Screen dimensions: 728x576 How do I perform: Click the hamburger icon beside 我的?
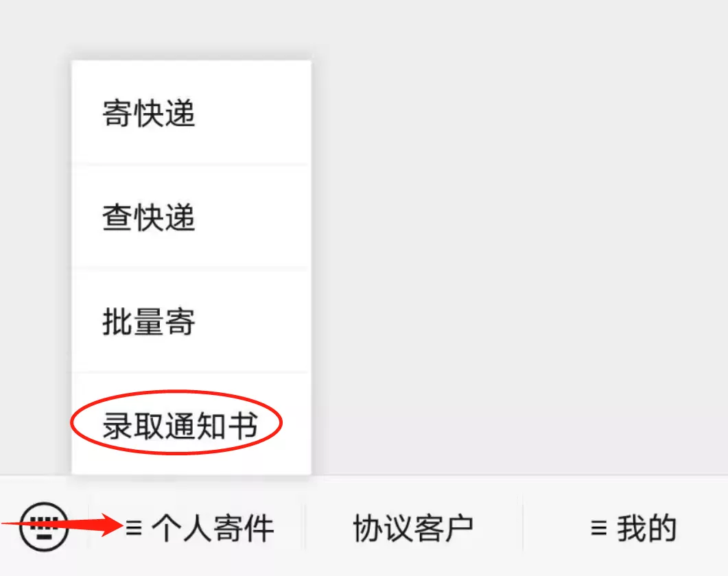pyautogui.click(x=598, y=528)
